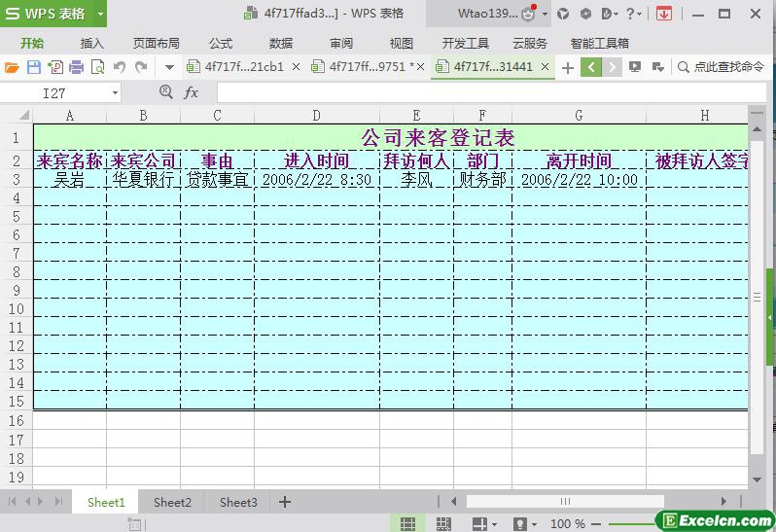Toggle page break preview view button

444,524
